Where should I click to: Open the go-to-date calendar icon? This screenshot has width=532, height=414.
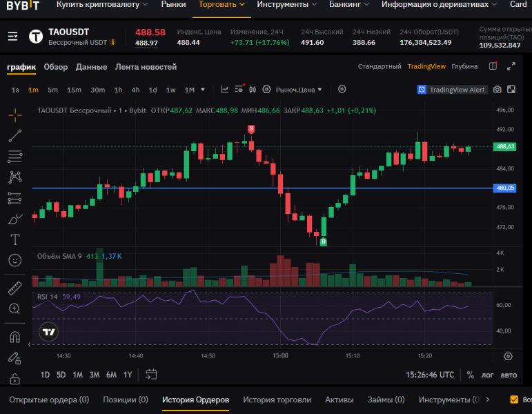pyautogui.click(x=151, y=375)
